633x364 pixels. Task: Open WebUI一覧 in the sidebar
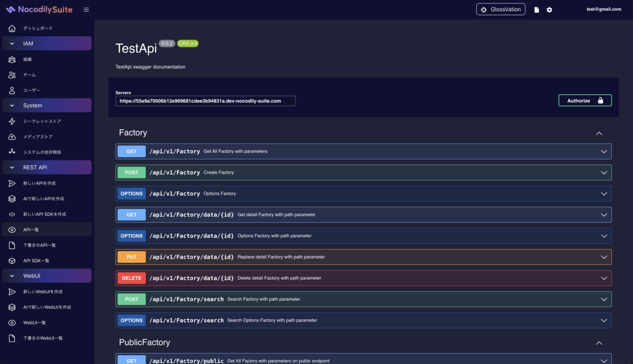coord(46,322)
